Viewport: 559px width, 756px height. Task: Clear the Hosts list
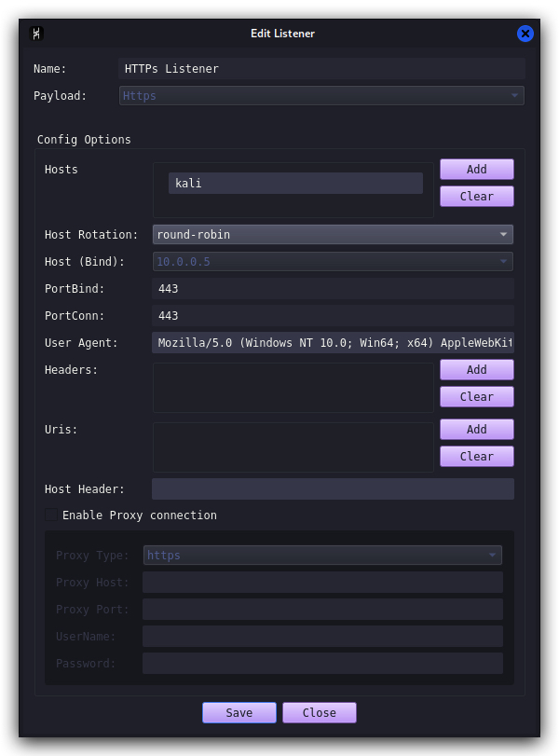click(x=477, y=197)
